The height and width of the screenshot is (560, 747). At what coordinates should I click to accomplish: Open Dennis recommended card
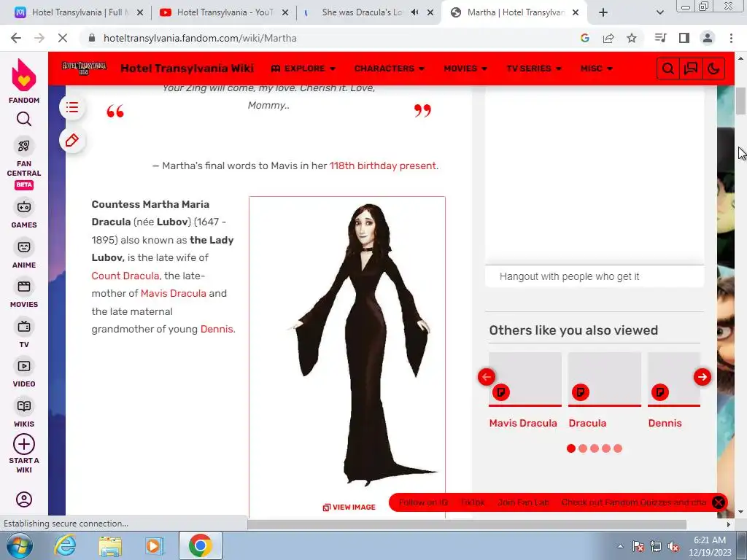[674, 391]
